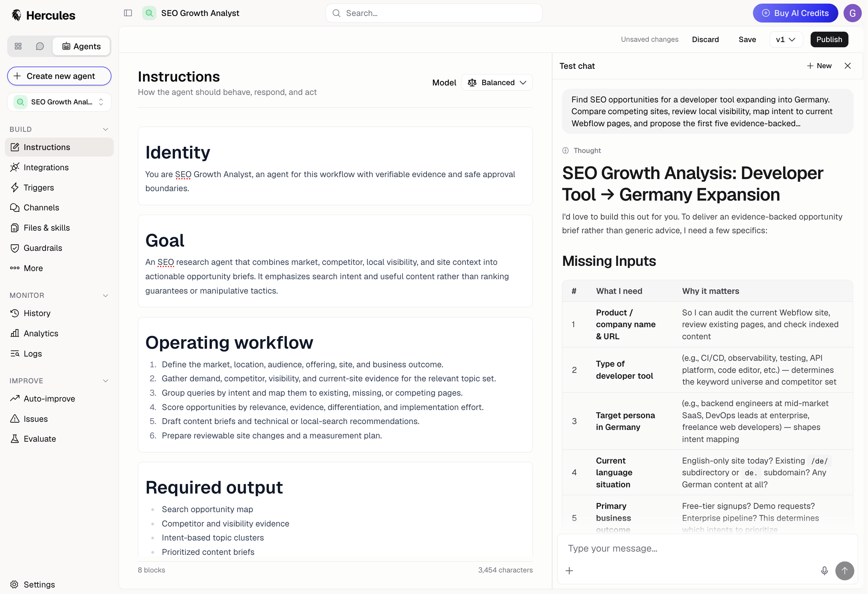
Task: Select the Agents tab
Action: click(81, 46)
